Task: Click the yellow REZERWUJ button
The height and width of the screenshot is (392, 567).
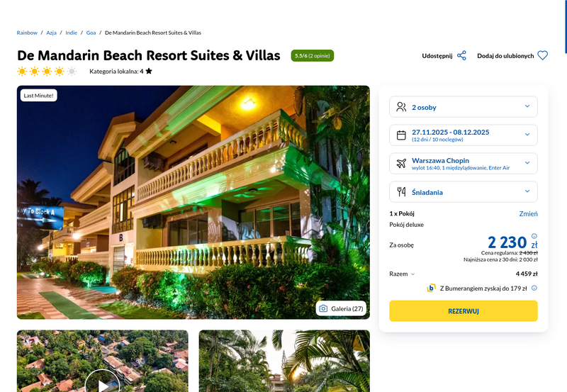Action: click(x=464, y=311)
